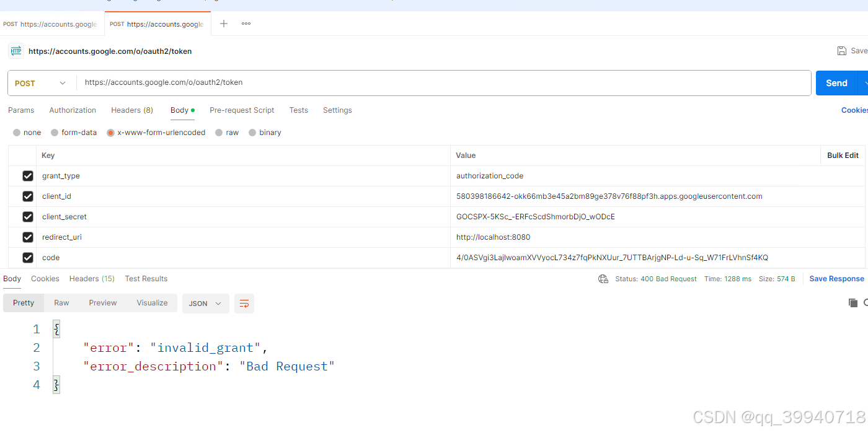Click the authorization_code value cell
Image resolution: width=868 pixels, height=433 pixels.
657,176
